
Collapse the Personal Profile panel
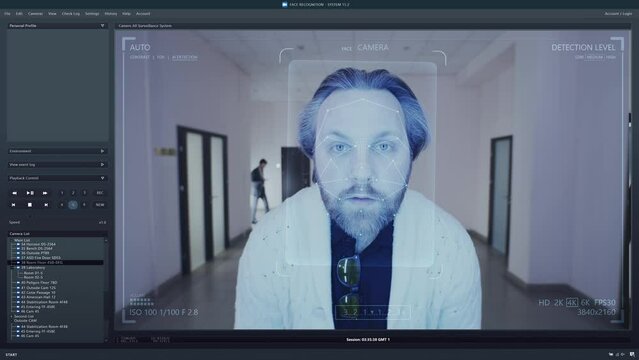click(102, 26)
